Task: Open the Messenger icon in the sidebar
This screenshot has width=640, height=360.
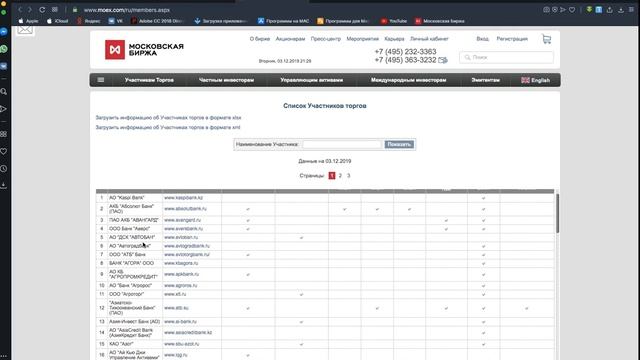Action: point(4,31)
